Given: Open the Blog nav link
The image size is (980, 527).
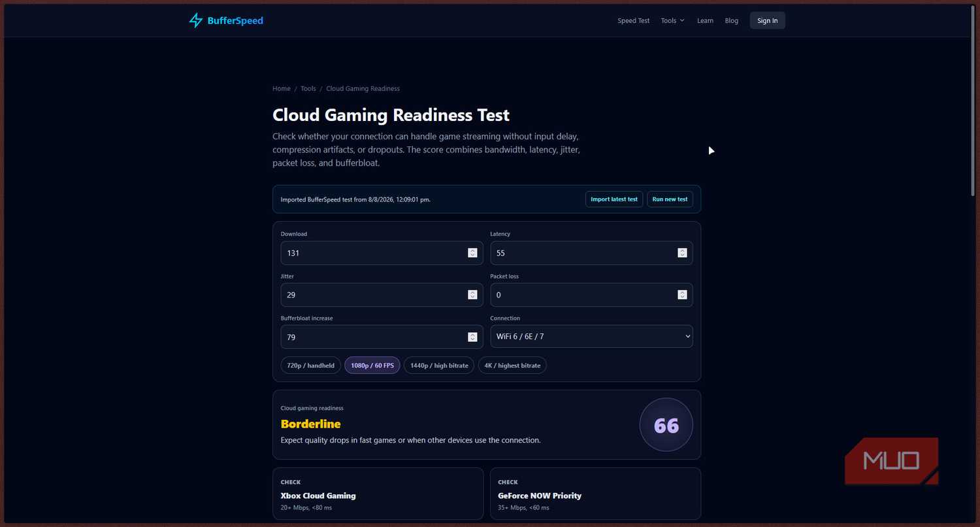Looking at the screenshot, I should (732, 21).
